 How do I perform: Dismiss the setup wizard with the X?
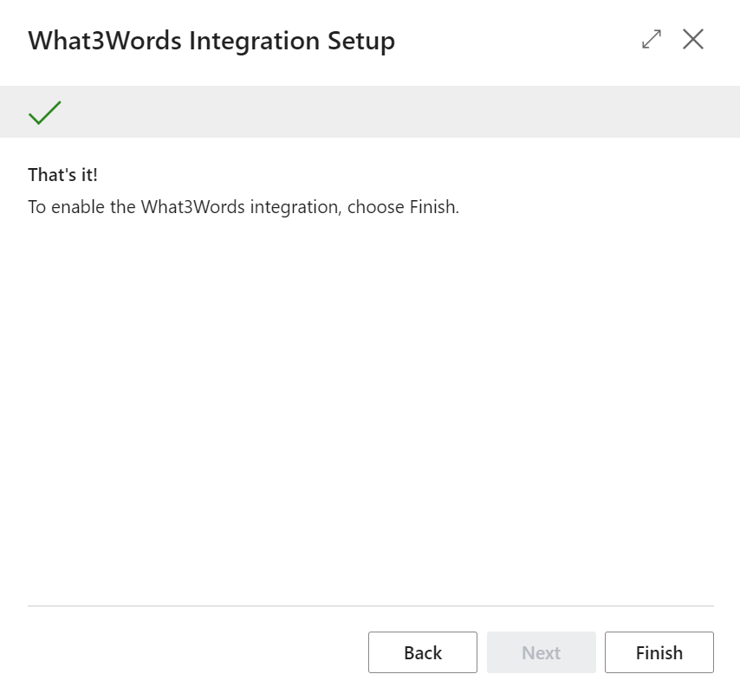(x=693, y=40)
